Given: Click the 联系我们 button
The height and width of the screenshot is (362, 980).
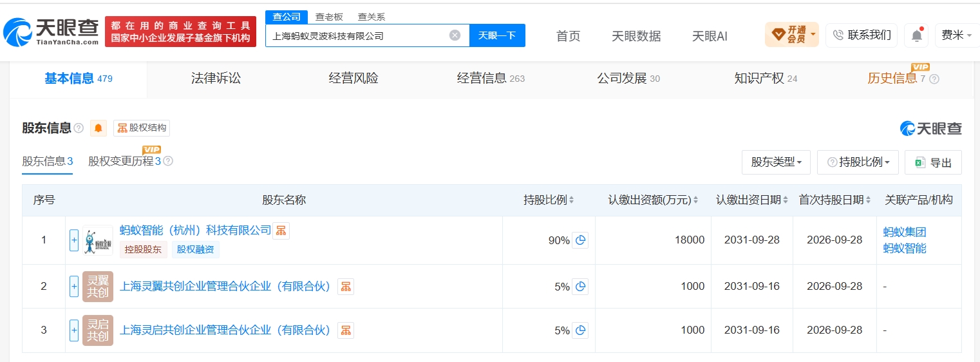Looking at the screenshot, I should coord(862,35).
